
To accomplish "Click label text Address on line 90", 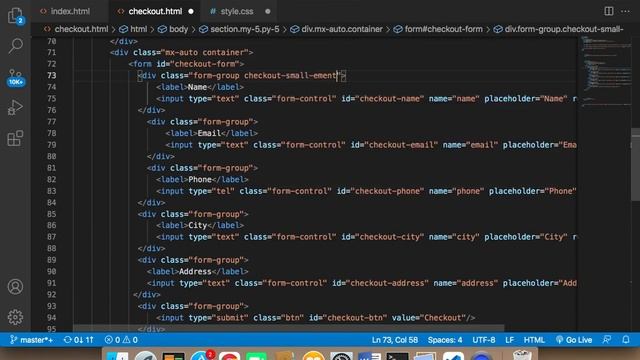I will tap(195, 271).
